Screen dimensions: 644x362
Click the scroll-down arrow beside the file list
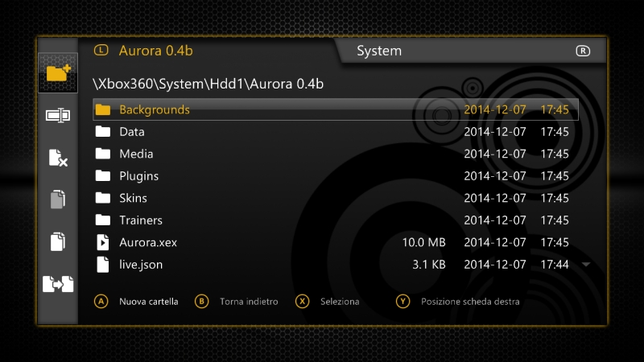586,264
